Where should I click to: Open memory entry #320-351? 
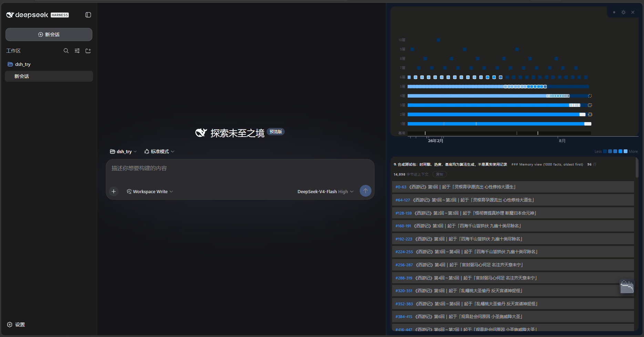pyautogui.click(x=513, y=291)
